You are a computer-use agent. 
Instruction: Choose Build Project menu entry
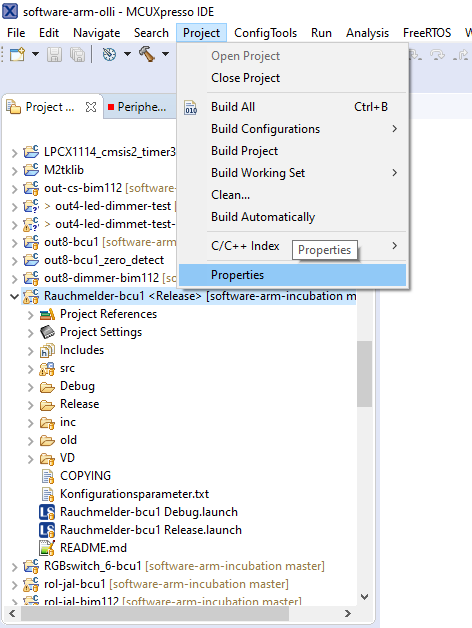coord(292,151)
